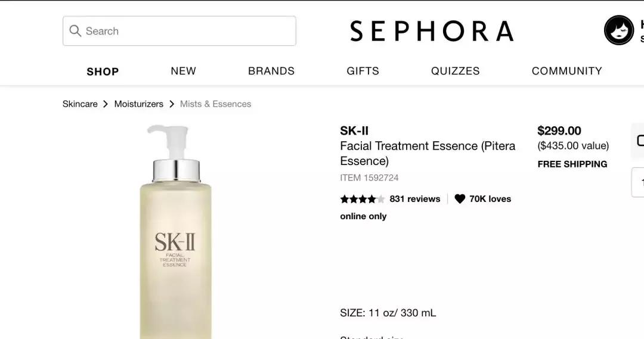644x339 pixels.
Task: Click the star rating icons
Action: point(363,199)
